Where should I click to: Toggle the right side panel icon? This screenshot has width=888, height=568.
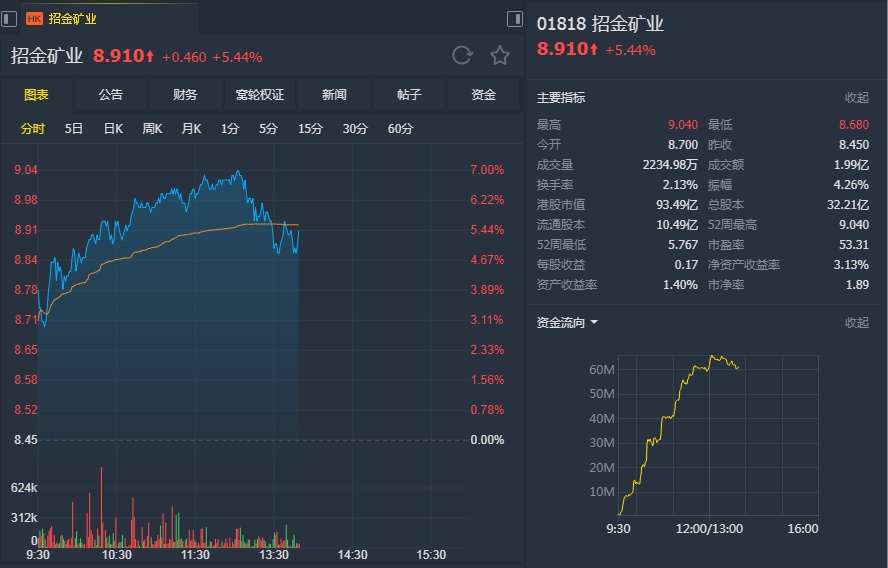coord(515,18)
